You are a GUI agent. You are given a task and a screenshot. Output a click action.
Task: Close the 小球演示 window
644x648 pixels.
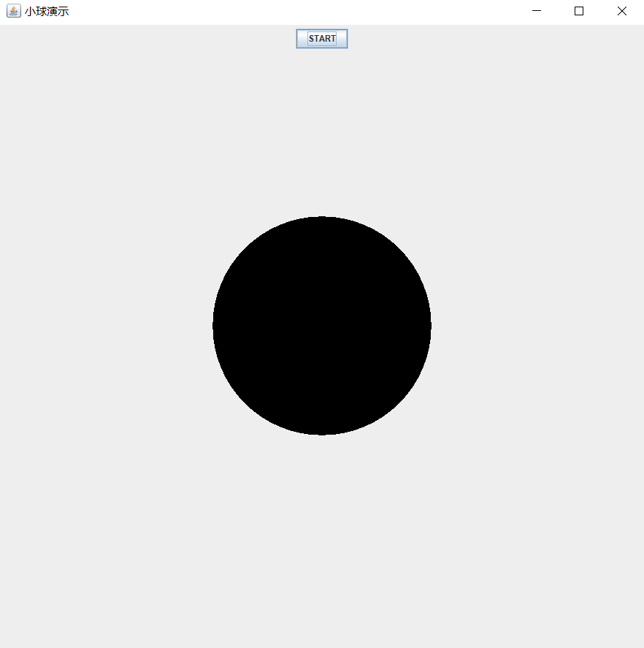point(622,11)
